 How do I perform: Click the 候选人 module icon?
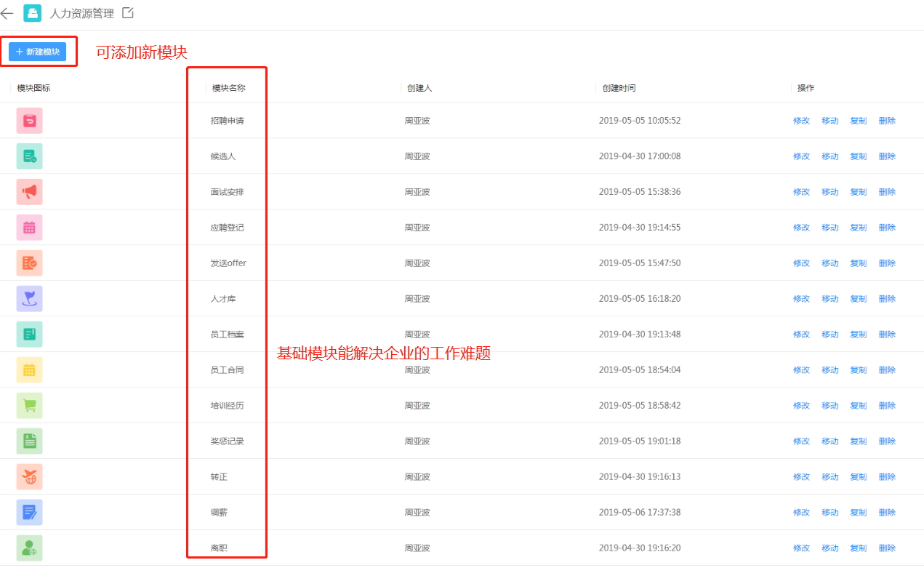[29, 156]
